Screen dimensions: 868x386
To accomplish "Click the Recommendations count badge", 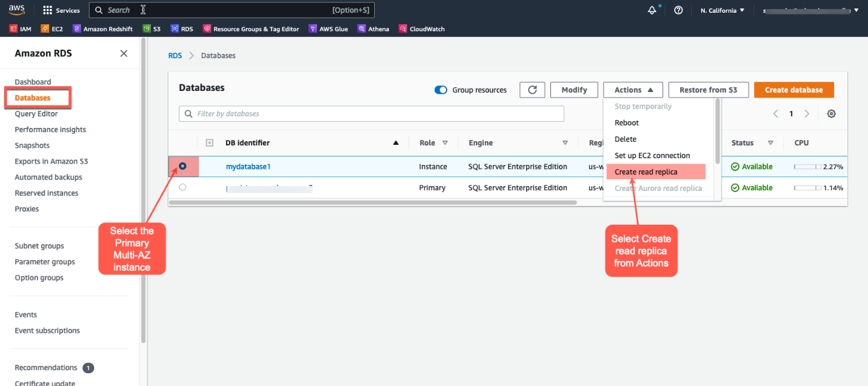I will point(88,368).
